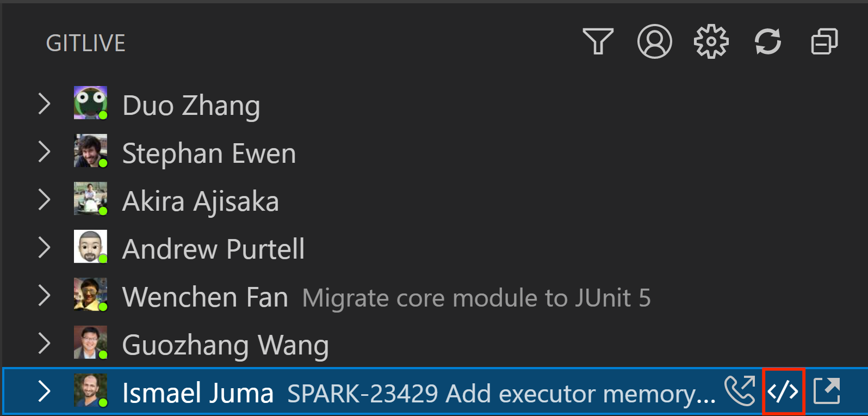
Task: Select Guozhang Wang's name
Action: 225,346
